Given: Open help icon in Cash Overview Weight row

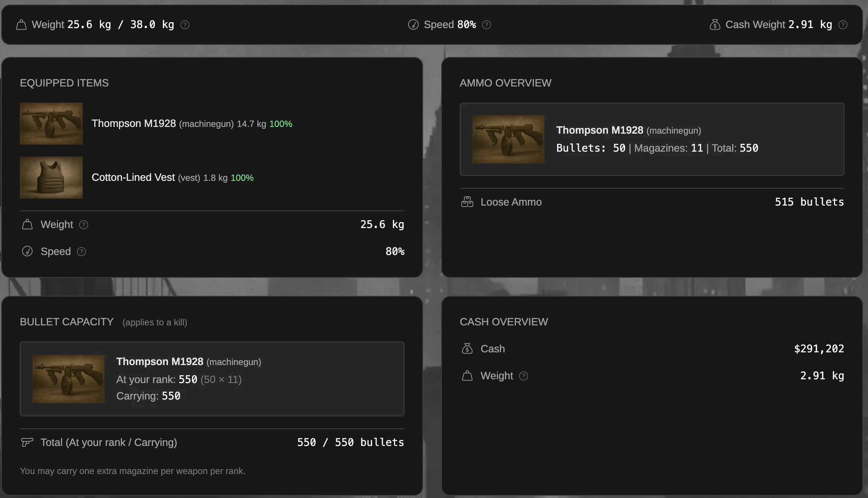Looking at the screenshot, I should tap(523, 376).
